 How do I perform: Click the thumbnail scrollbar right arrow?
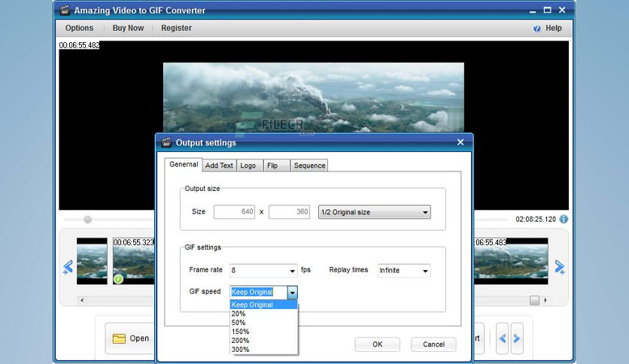(x=545, y=300)
